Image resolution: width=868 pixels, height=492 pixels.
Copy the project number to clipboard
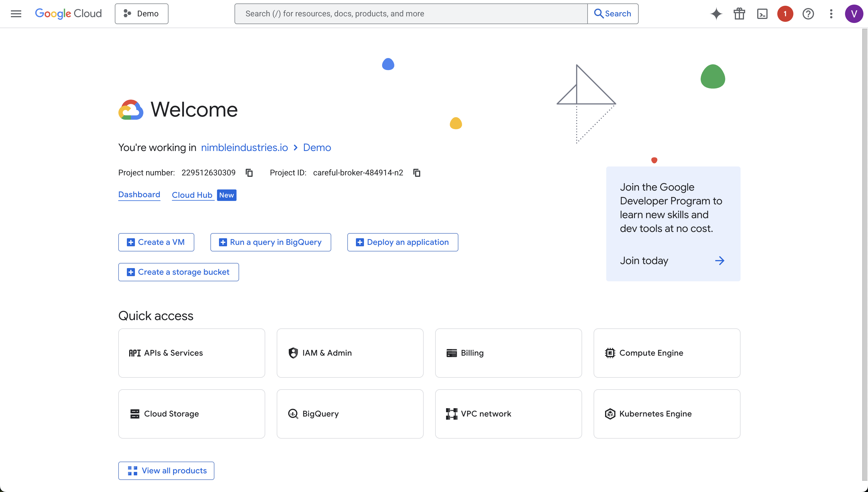[x=249, y=173]
